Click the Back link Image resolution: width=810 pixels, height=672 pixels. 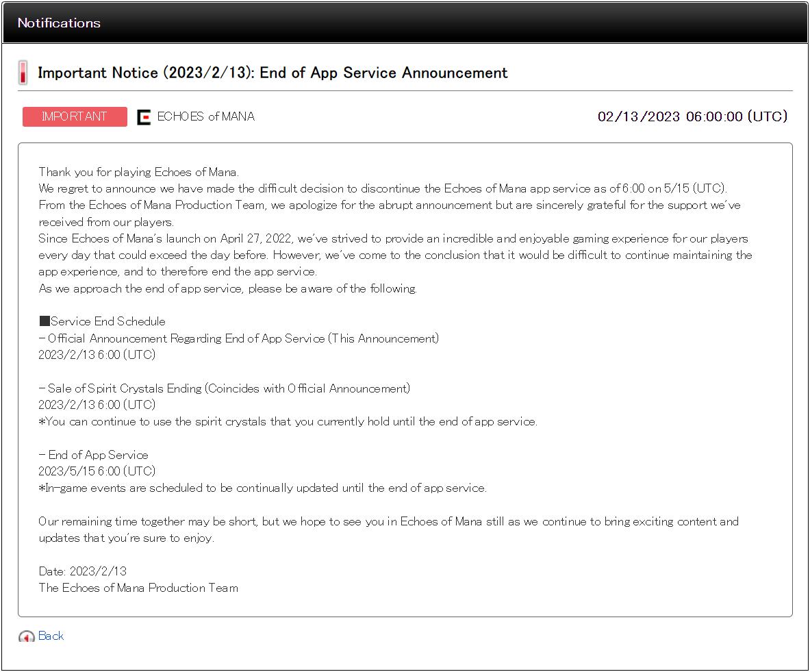point(51,636)
